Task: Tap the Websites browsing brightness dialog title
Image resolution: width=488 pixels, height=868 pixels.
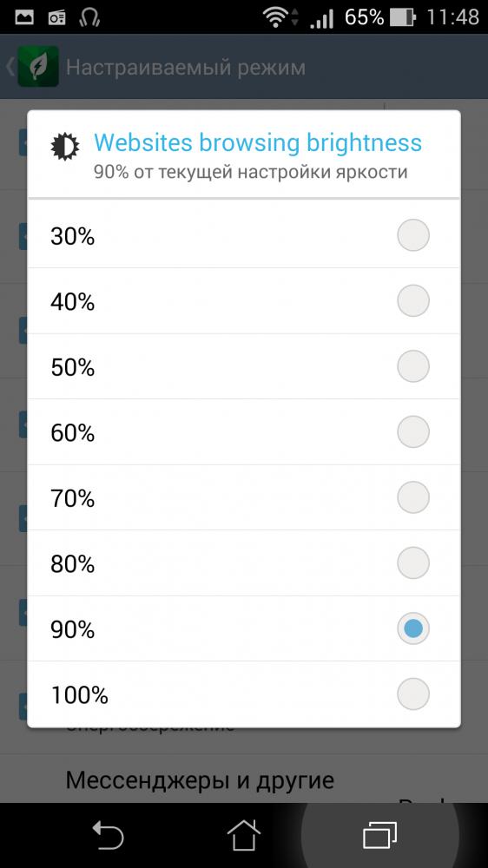Action: coord(258,142)
